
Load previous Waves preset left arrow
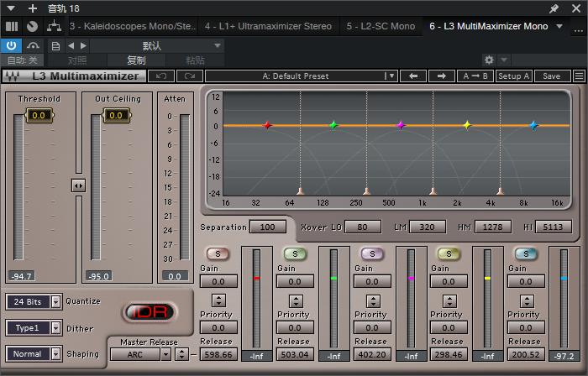[x=413, y=76]
